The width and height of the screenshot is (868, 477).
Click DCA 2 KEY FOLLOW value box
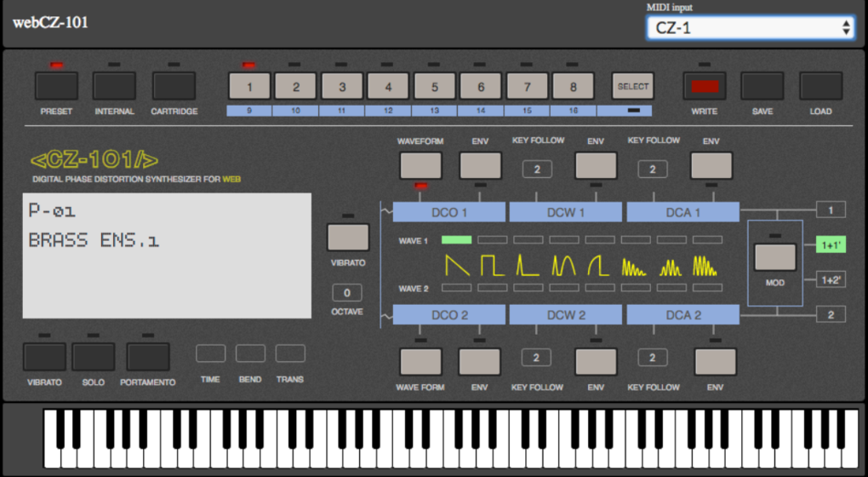pos(652,358)
